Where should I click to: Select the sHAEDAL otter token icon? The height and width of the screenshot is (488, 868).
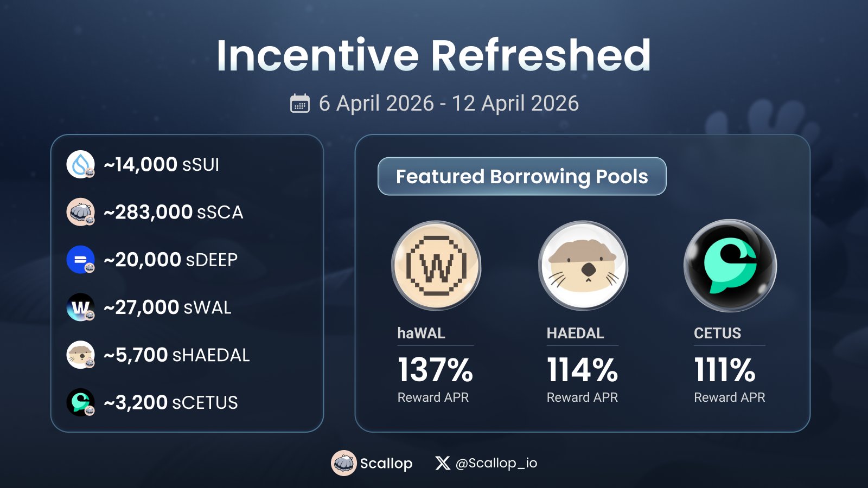tap(80, 355)
